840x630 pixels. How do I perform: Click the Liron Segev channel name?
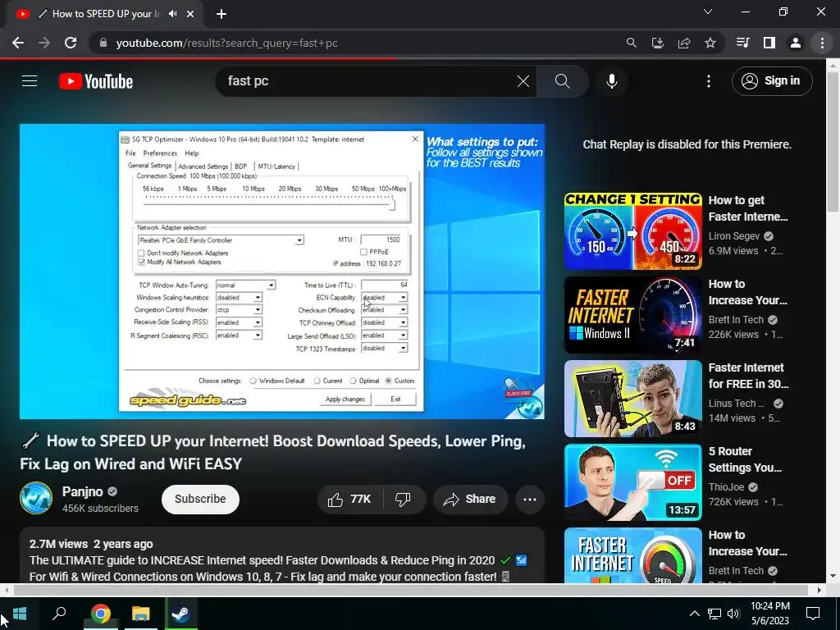coord(734,235)
